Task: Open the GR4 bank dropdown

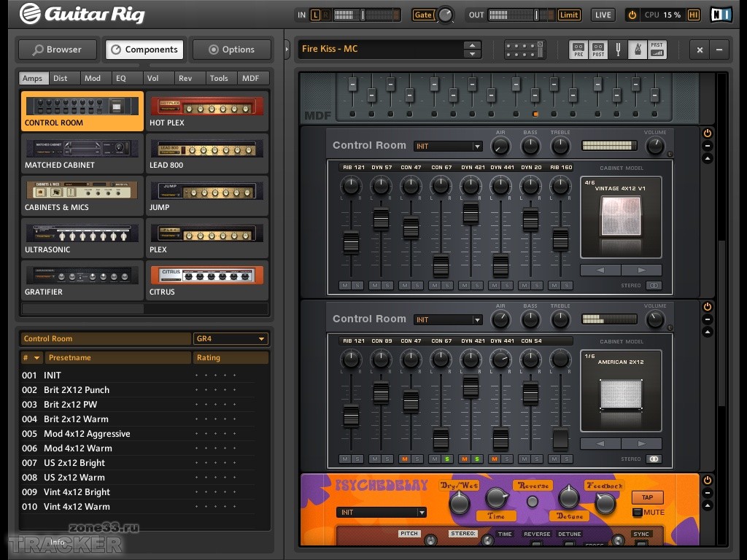Action: (230, 338)
